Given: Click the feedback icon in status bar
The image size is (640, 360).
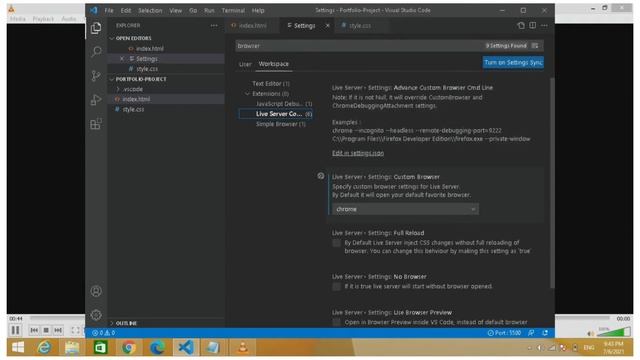Looking at the screenshot, I should (x=531, y=333).
